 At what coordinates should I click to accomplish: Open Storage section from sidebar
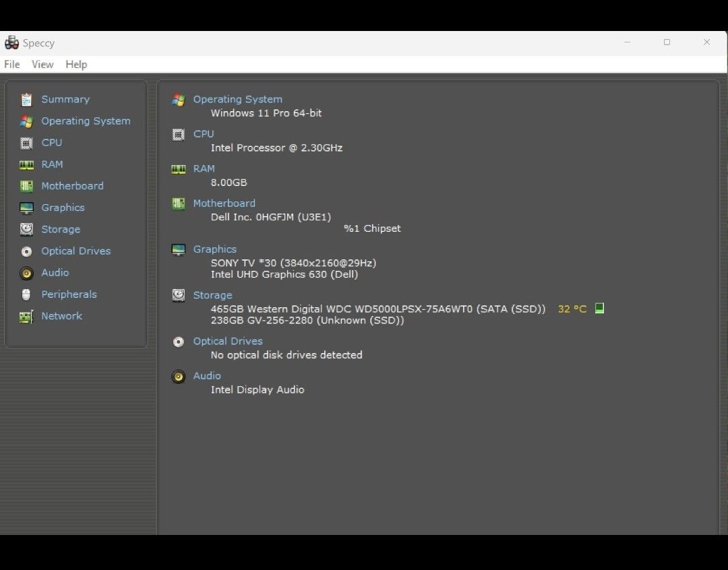(61, 229)
